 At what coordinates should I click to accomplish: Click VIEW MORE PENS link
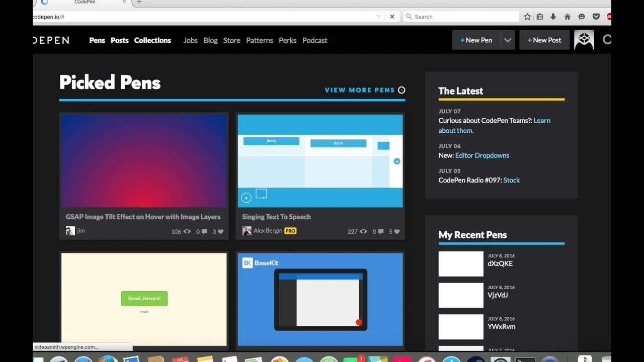[x=360, y=90]
